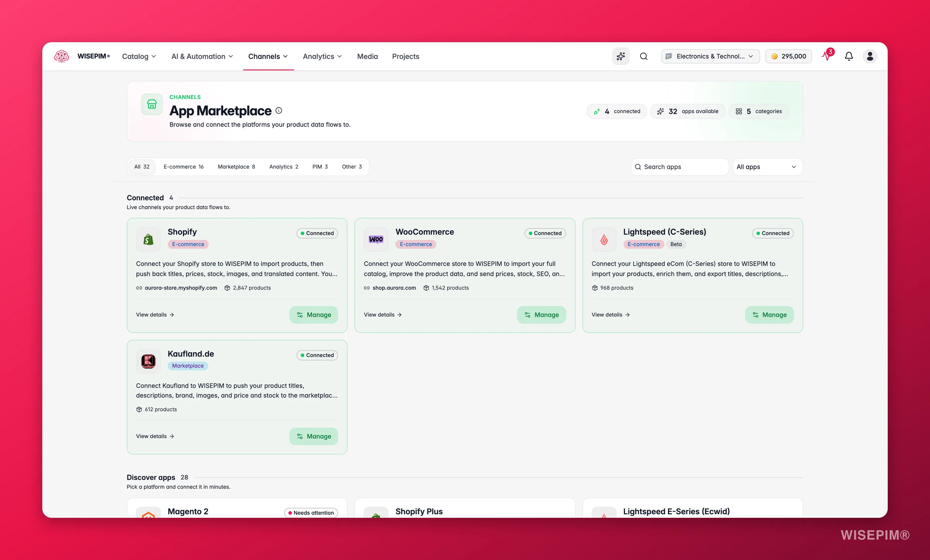Viewport: 930px width, 560px height.
Task: Expand the Catalog menu
Action: pos(139,56)
